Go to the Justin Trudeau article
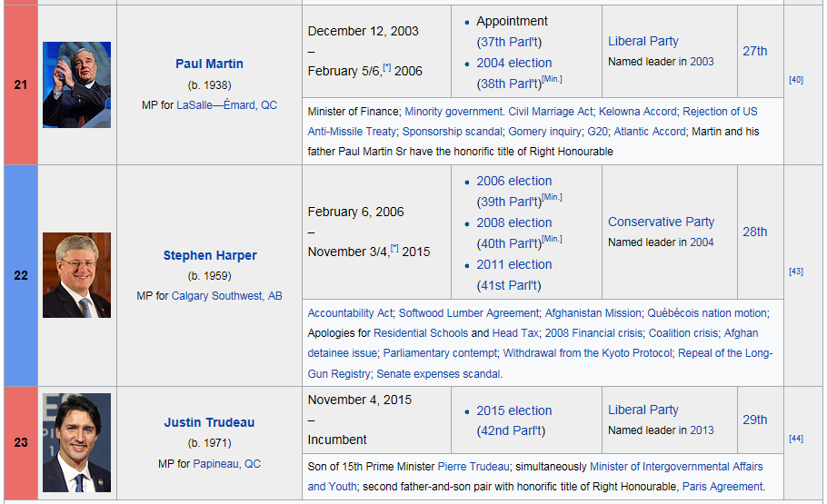 pos(209,422)
